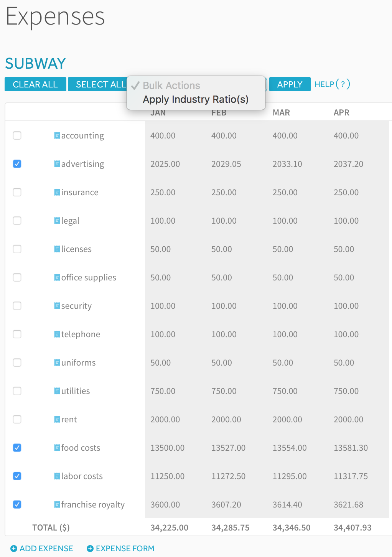Click the CLEAR ALL button
Screen dimensions: 392x557
(35, 84)
